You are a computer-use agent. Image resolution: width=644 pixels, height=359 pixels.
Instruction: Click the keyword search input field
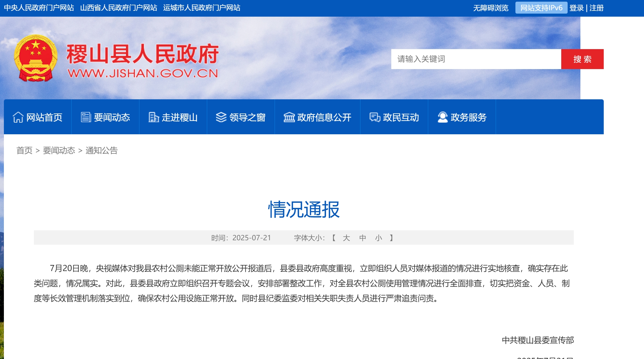click(476, 59)
